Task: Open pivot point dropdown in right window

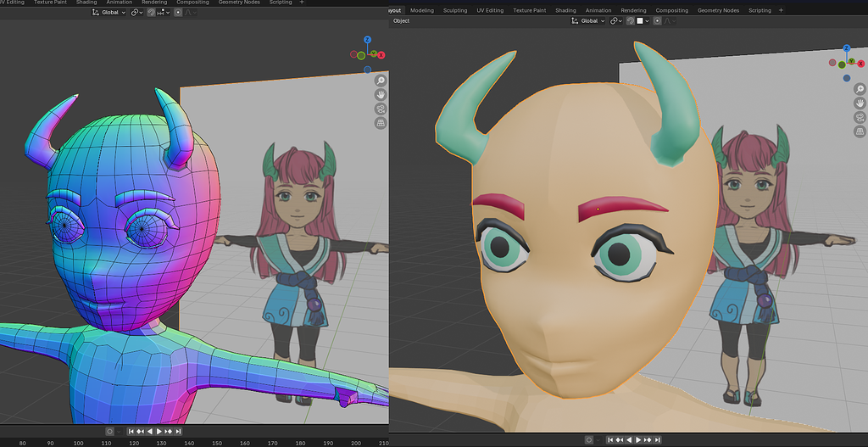Action: coord(615,20)
